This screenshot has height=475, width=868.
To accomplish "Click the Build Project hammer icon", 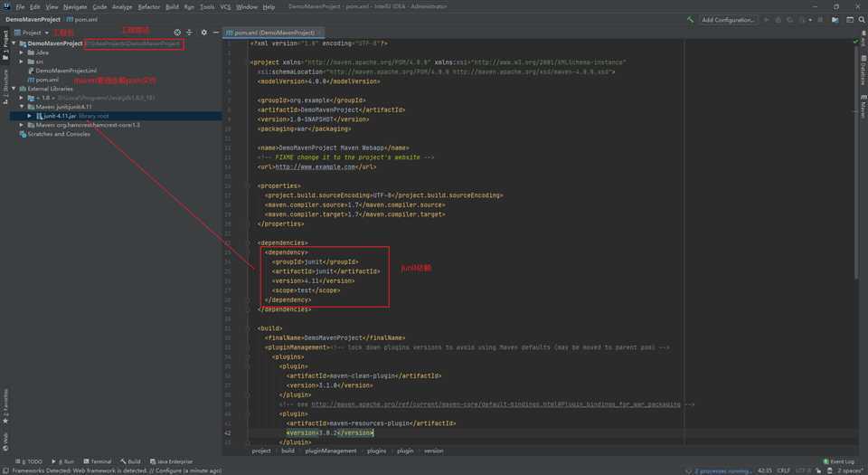I will point(690,19).
